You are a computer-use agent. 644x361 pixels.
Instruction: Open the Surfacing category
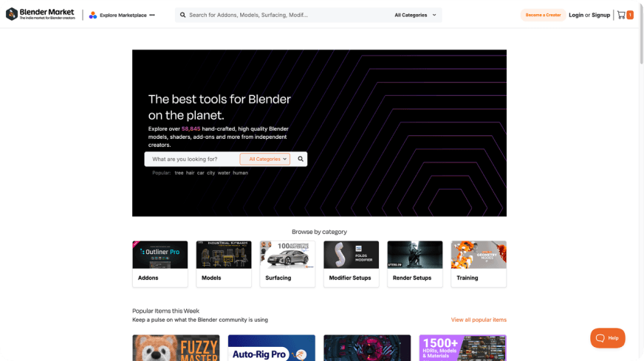tap(287, 264)
